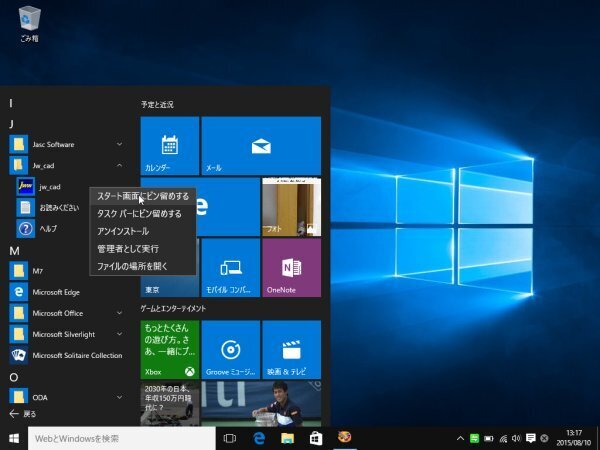Choose アンインストール from the context menu
Image resolution: width=600 pixels, height=450 pixels.
143,231
